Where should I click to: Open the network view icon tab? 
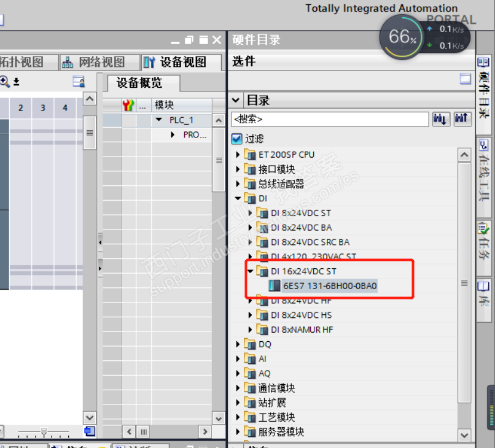67,62
